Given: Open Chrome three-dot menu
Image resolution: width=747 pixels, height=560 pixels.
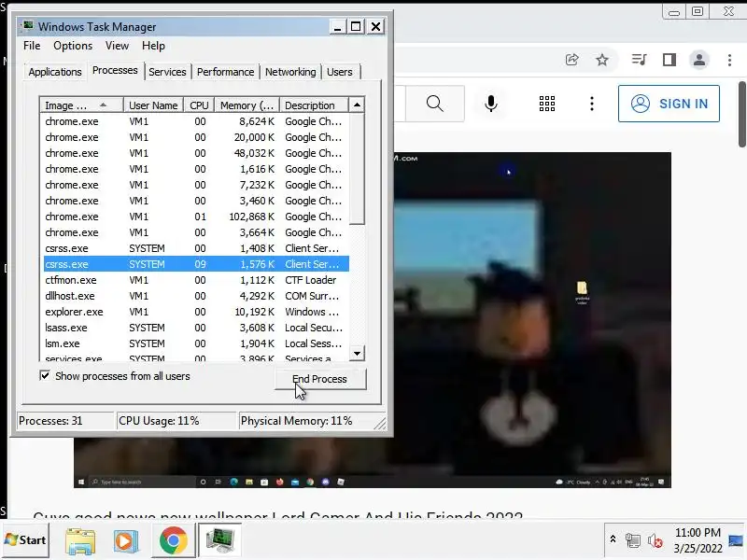Looking at the screenshot, I should click(729, 60).
